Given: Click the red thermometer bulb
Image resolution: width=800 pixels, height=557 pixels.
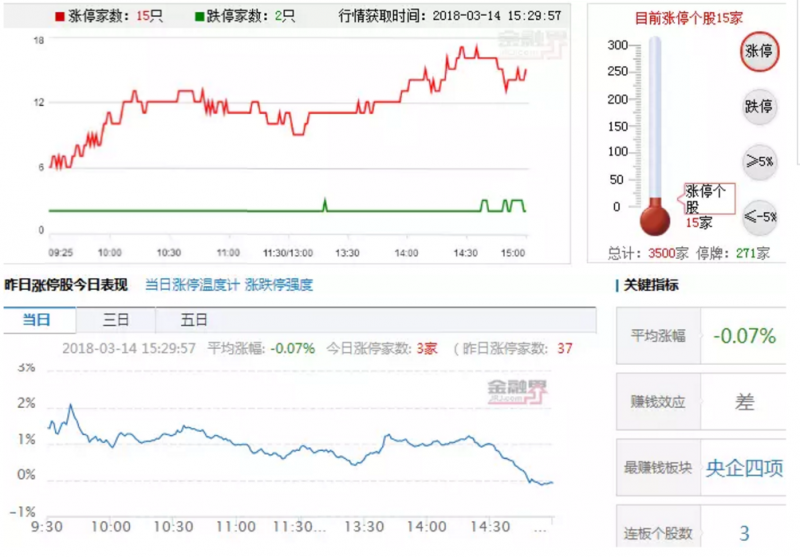Looking at the screenshot, I should coord(653,214).
